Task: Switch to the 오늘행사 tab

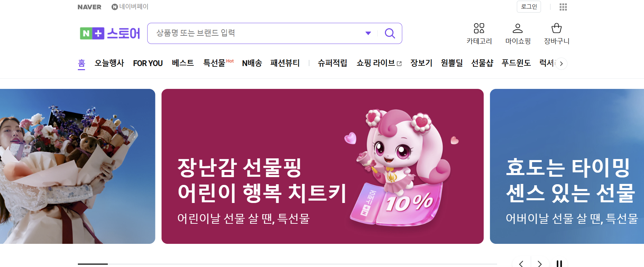Action: (109, 63)
